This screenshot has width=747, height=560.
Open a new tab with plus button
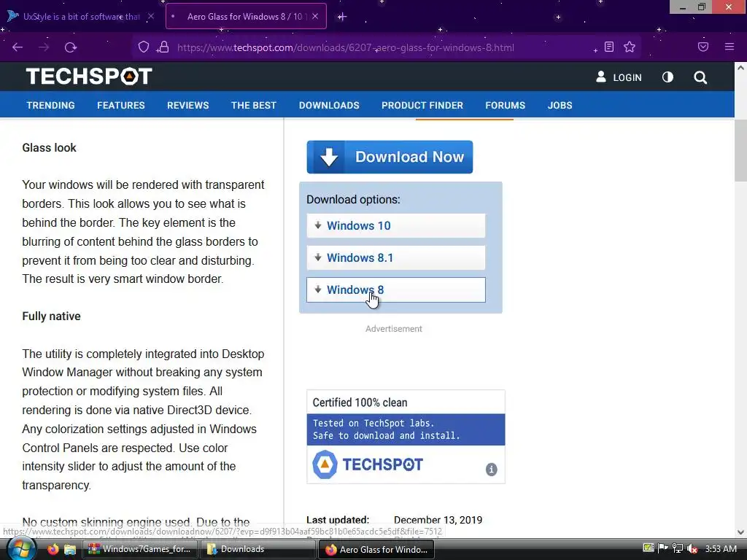(x=341, y=17)
